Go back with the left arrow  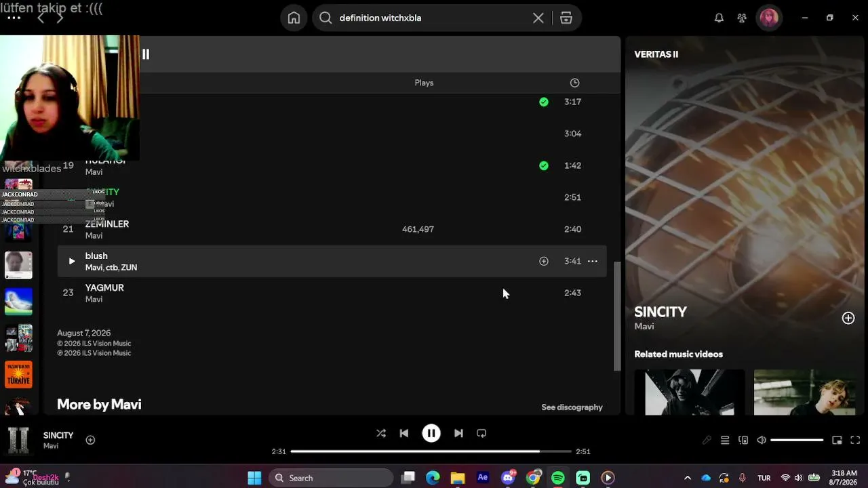tap(41, 18)
